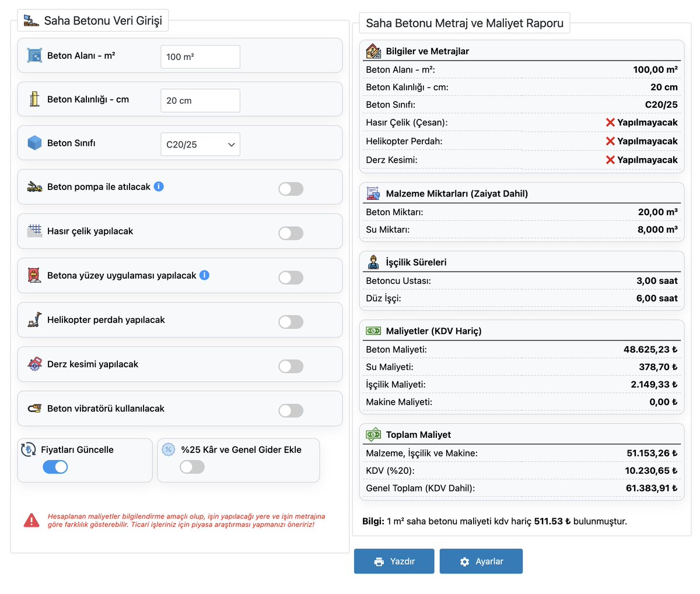Viewport: 700px width, 594px height.
Task: Click the Beton Kalınlığı 20 cm input field
Action: point(200,100)
